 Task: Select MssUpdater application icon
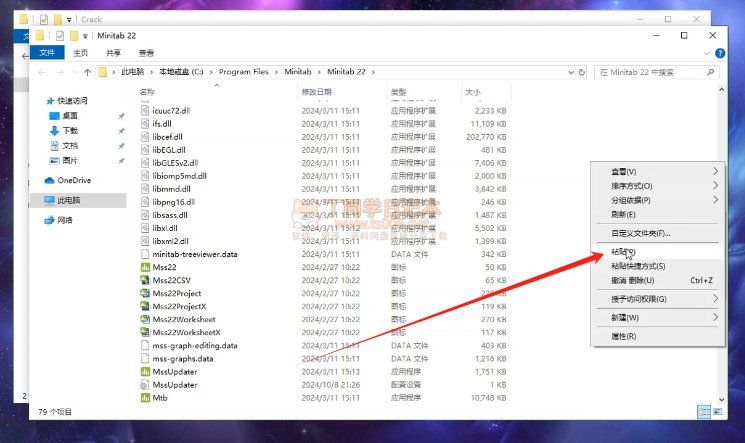click(145, 372)
